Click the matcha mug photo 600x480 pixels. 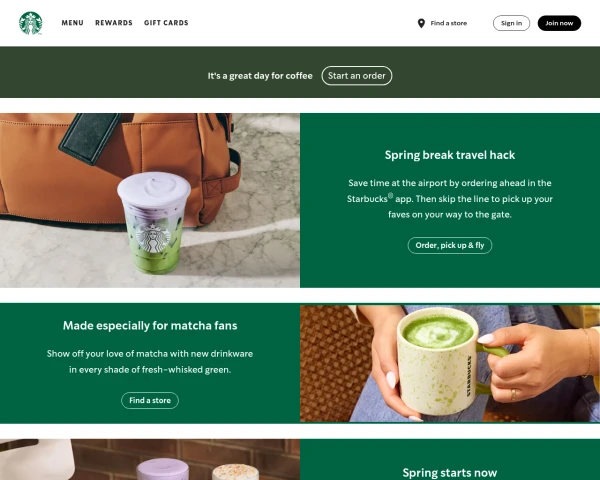[x=450, y=364]
